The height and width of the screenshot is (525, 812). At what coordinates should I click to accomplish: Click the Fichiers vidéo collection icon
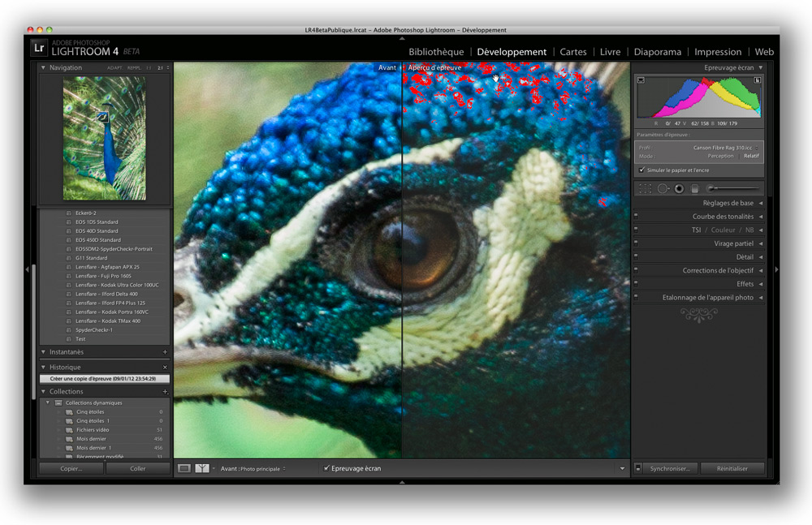(x=69, y=430)
